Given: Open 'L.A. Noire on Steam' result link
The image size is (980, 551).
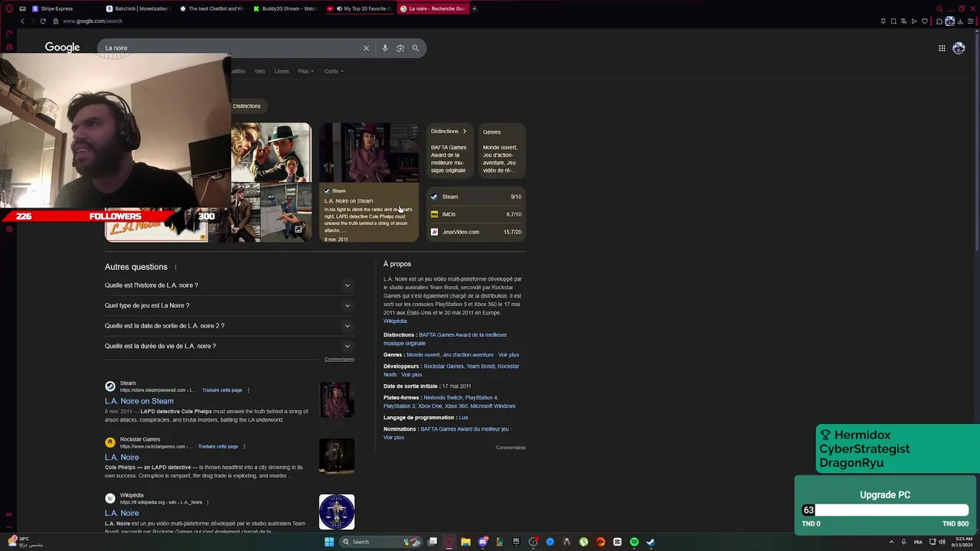Looking at the screenshot, I should pos(139,401).
